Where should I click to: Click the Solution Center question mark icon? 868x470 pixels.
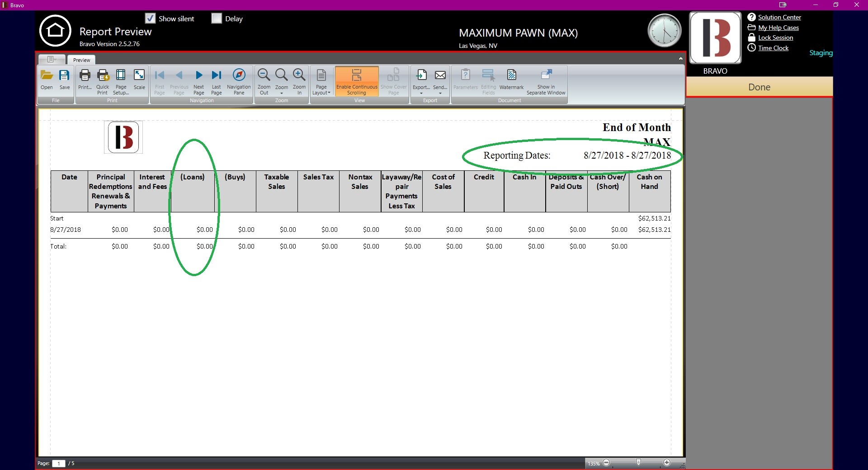click(x=751, y=17)
